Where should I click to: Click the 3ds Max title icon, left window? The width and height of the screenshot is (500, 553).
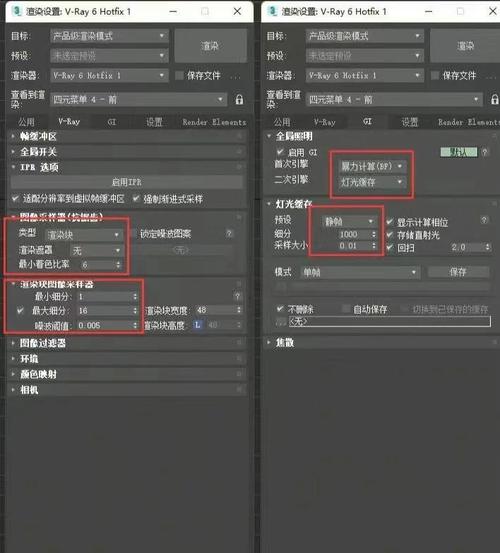(x=16, y=11)
